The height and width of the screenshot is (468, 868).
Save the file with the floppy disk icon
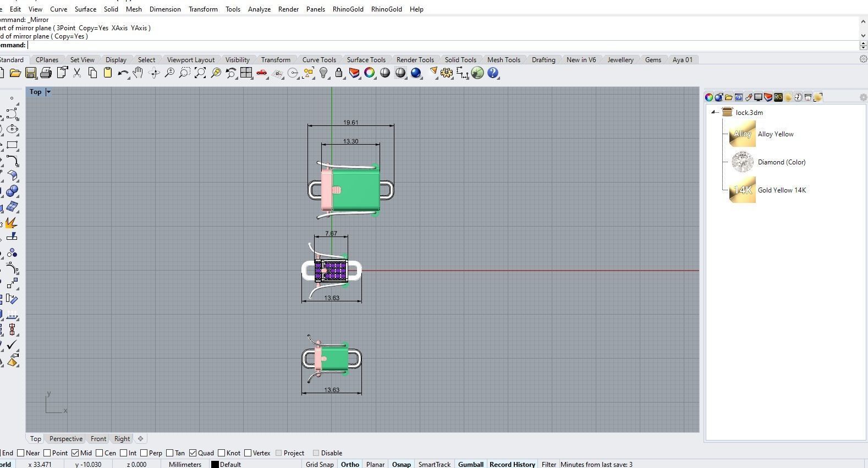click(x=31, y=73)
